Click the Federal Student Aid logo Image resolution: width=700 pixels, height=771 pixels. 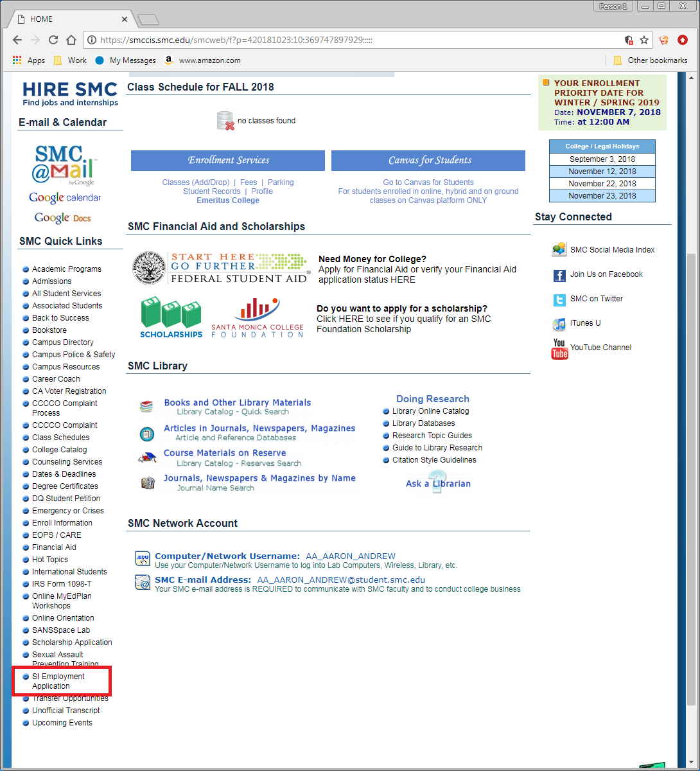[222, 267]
